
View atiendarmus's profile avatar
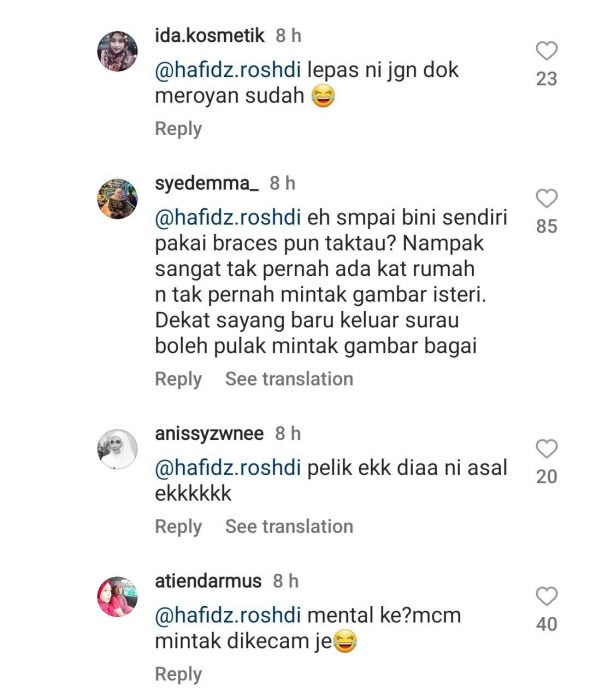[x=117, y=597]
